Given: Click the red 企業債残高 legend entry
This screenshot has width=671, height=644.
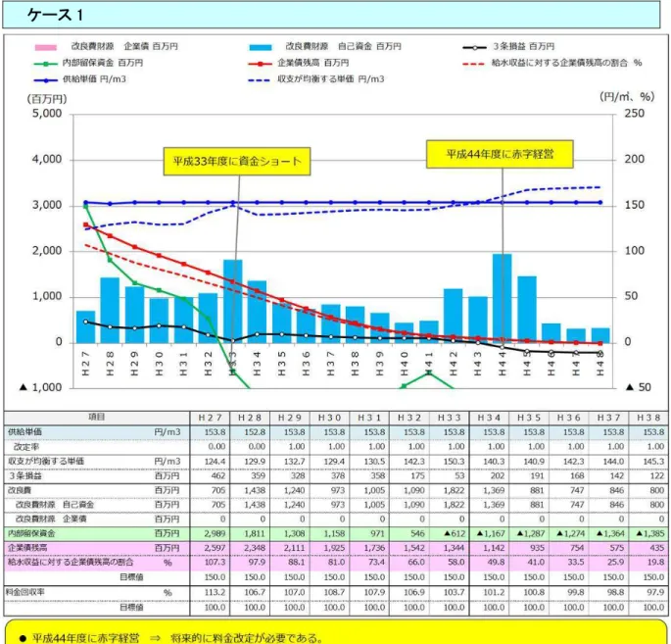Looking at the screenshot, I should [299, 63].
